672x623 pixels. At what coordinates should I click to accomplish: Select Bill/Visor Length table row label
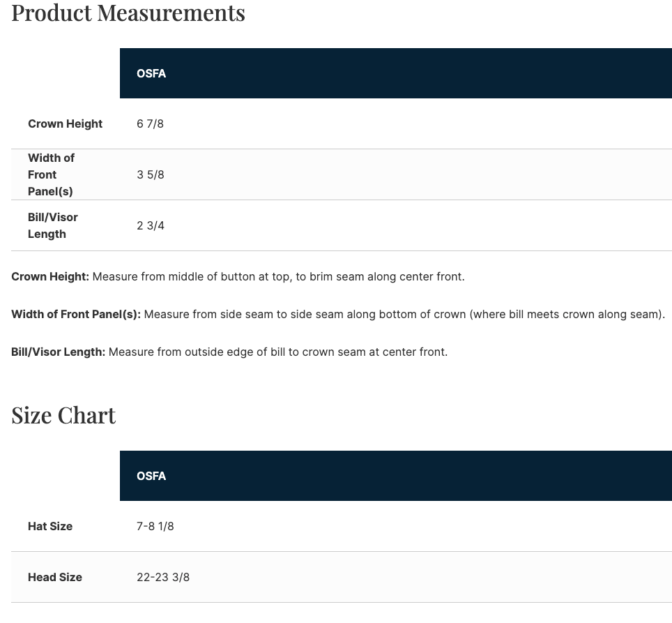click(53, 225)
